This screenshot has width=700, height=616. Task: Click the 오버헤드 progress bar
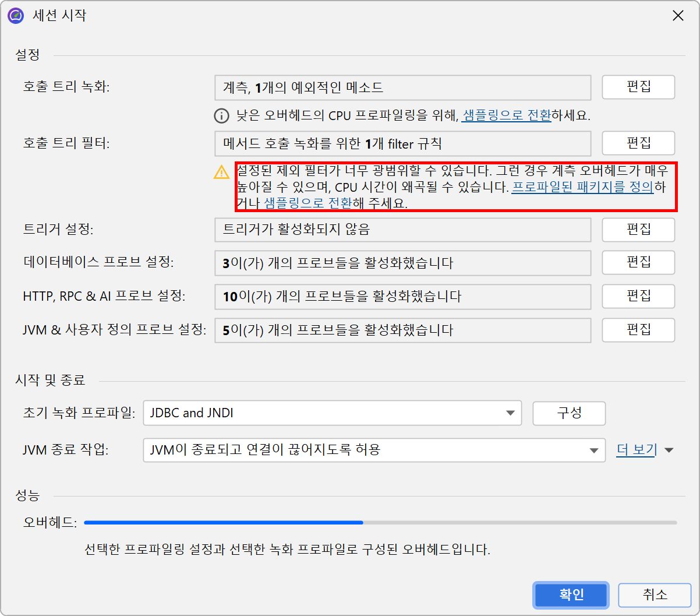(380, 523)
